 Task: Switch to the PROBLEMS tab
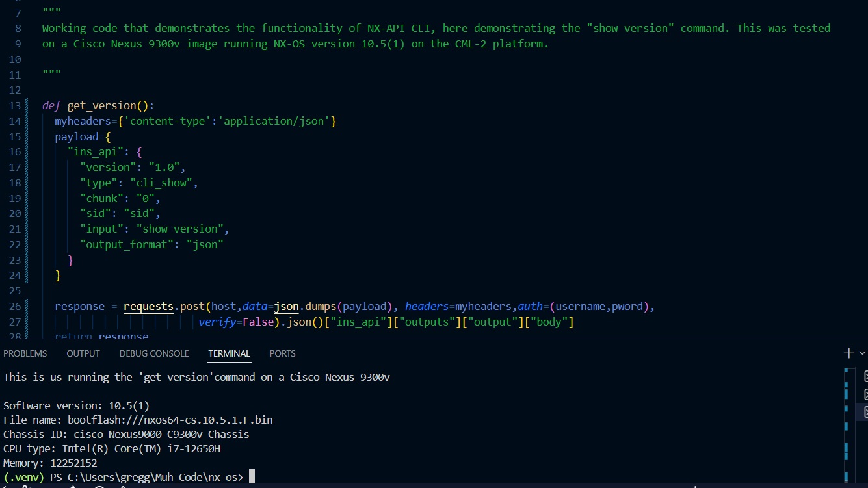pos(25,353)
